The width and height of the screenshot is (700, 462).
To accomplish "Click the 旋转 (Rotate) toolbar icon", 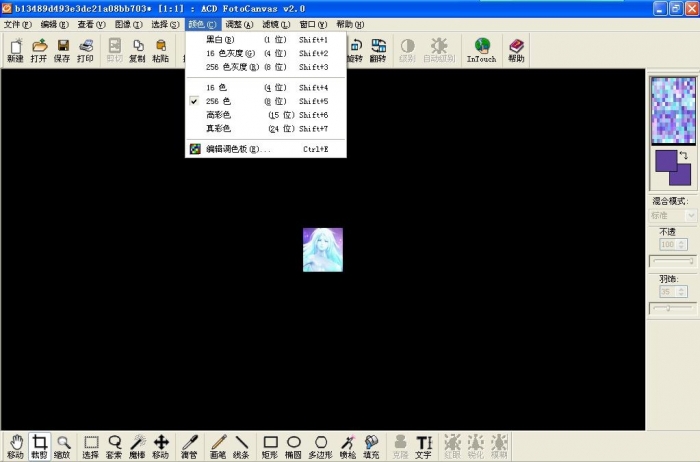I will [x=355, y=50].
